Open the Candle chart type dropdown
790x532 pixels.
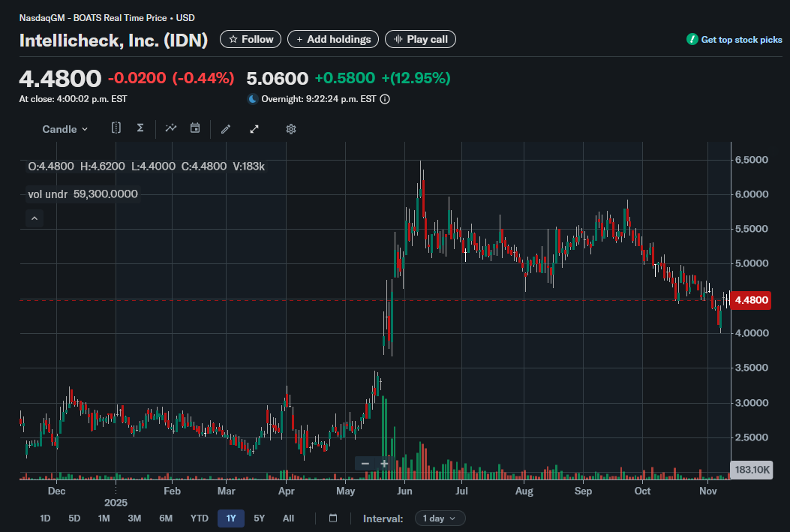(65, 129)
